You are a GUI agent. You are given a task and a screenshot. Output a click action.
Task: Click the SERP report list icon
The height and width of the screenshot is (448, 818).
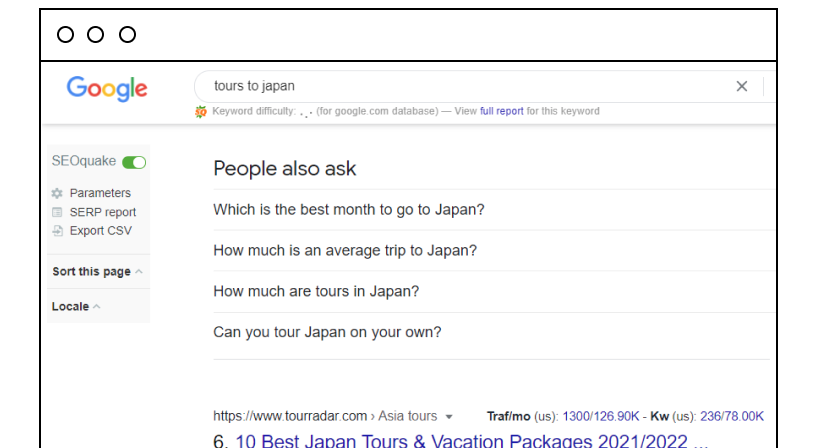[x=57, y=212]
